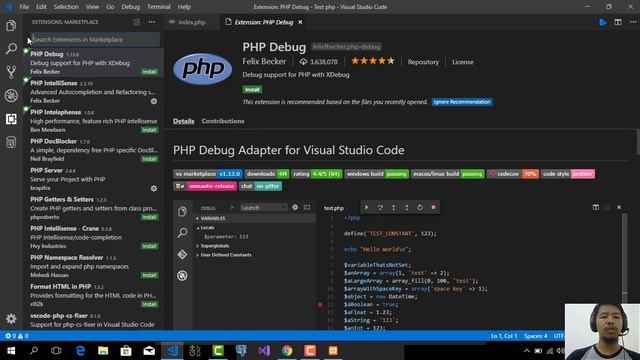Click the vs marketplace v1.13.0 badge

(208, 174)
